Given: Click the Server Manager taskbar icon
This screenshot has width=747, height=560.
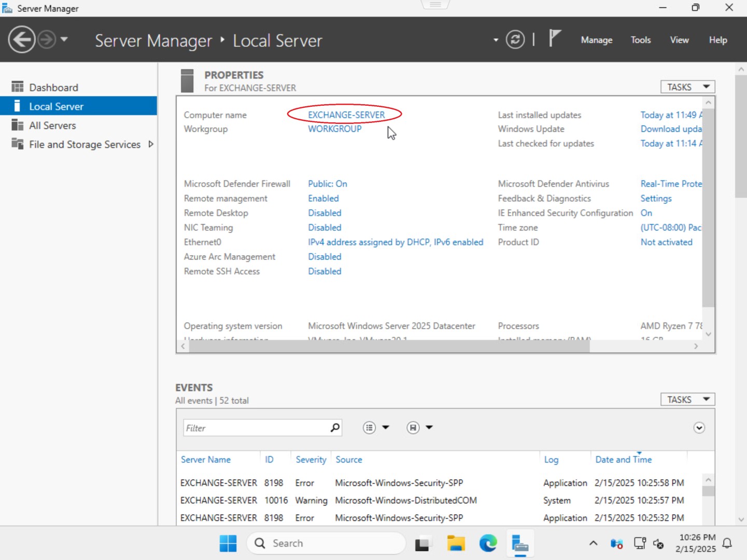Looking at the screenshot, I should pyautogui.click(x=520, y=543).
